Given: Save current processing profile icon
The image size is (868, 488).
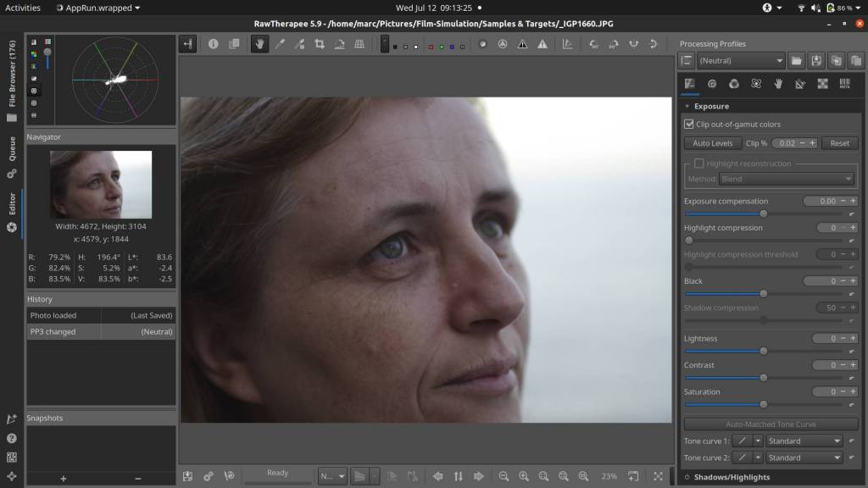Looking at the screenshot, I should pyautogui.click(x=816, y=61).
